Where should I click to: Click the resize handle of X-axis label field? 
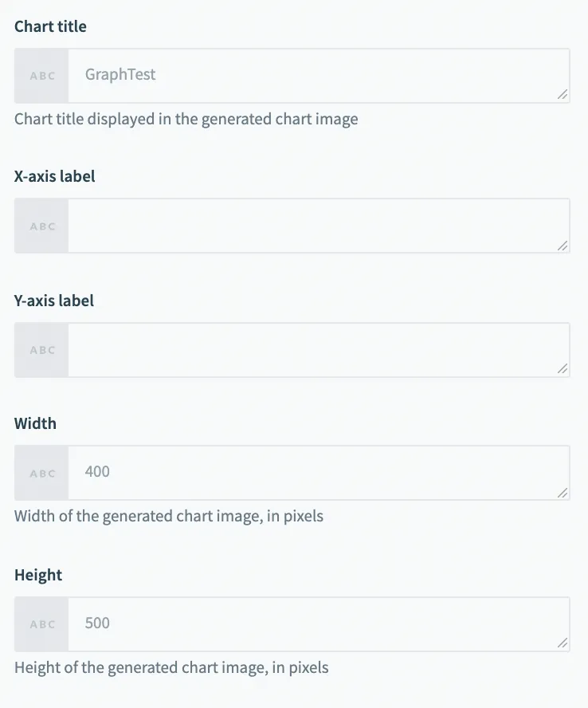coord(563,246)
